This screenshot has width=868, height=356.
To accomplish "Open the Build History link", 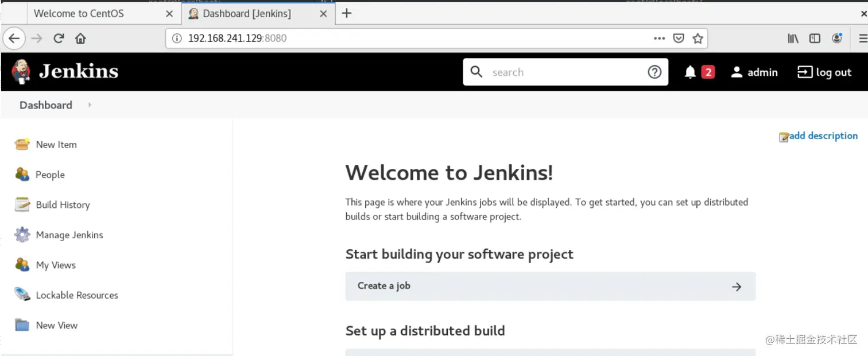I will (x=63, y=205).
